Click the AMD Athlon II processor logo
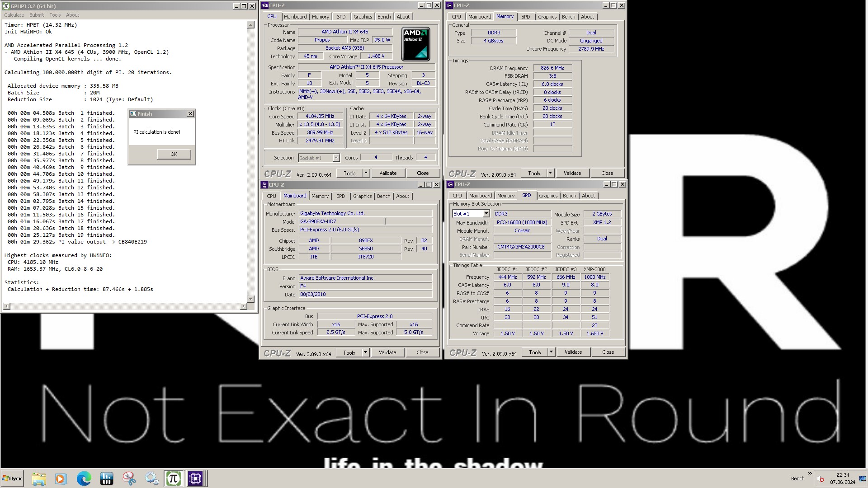The height and width of the screenshot is (488, 868). click(x=415, y=44)
